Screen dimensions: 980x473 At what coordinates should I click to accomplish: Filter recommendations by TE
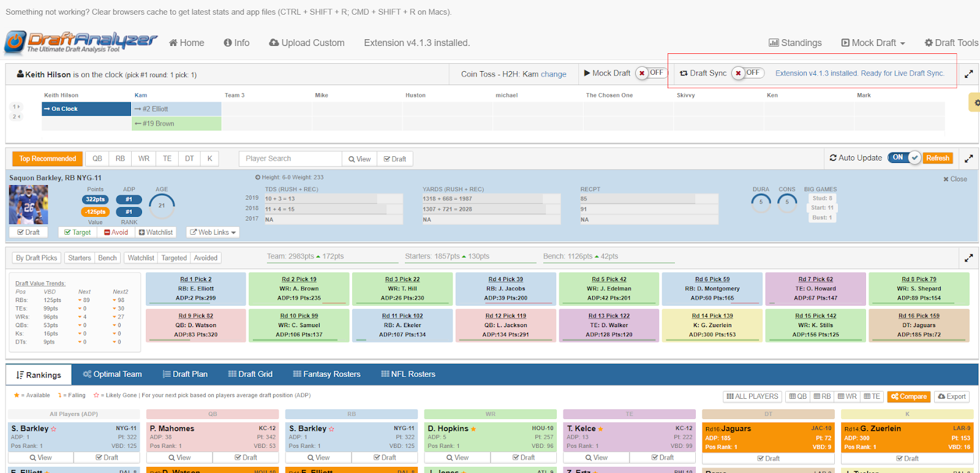point(167,159)
